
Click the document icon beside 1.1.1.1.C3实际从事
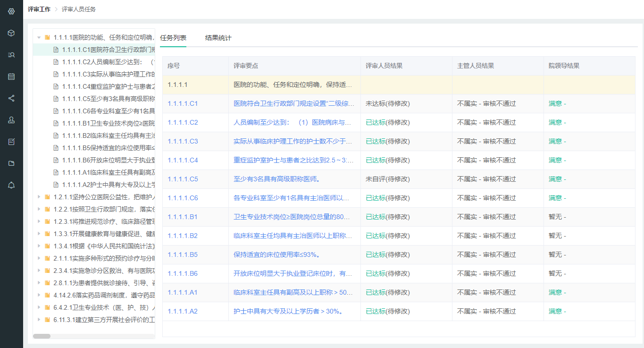(56, 74)
